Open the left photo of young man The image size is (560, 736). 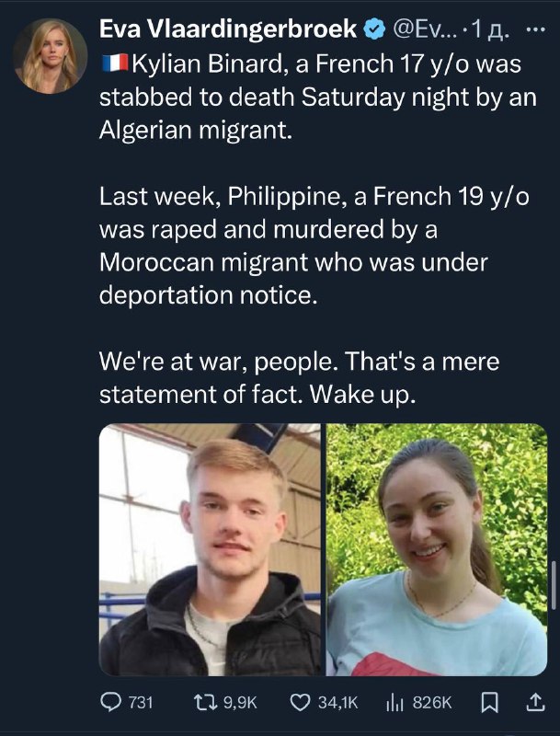[211, 549]
